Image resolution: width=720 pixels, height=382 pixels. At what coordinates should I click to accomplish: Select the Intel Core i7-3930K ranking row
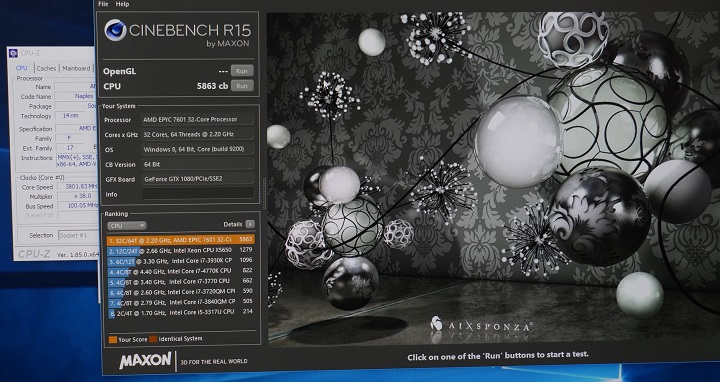[x=180, y=261]
